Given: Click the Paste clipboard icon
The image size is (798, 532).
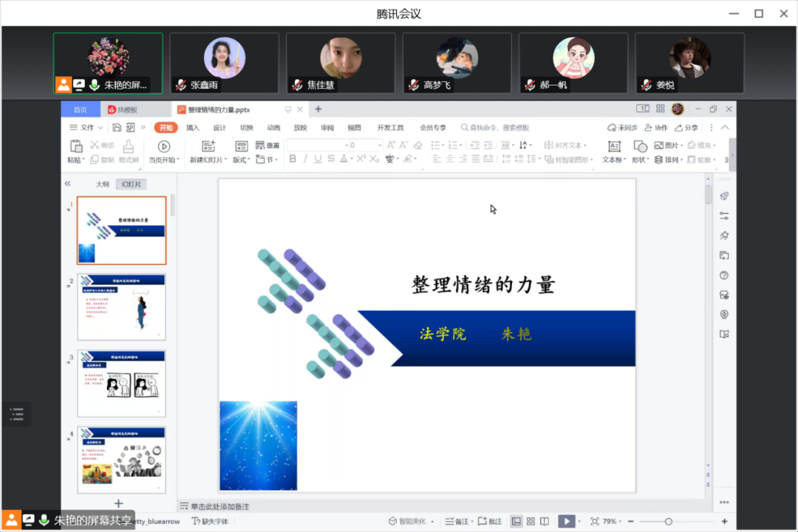Looking at the screenshot, I should coord(76,146).
